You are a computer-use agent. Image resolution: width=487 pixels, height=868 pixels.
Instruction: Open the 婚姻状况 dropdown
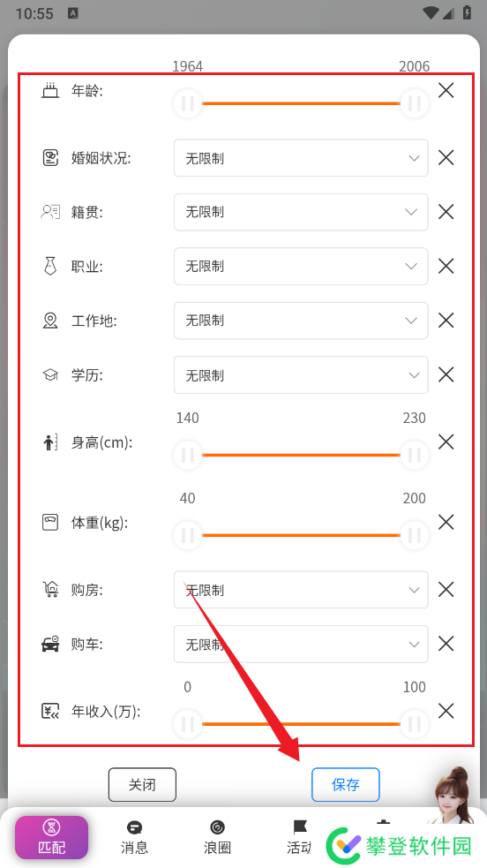301,158
